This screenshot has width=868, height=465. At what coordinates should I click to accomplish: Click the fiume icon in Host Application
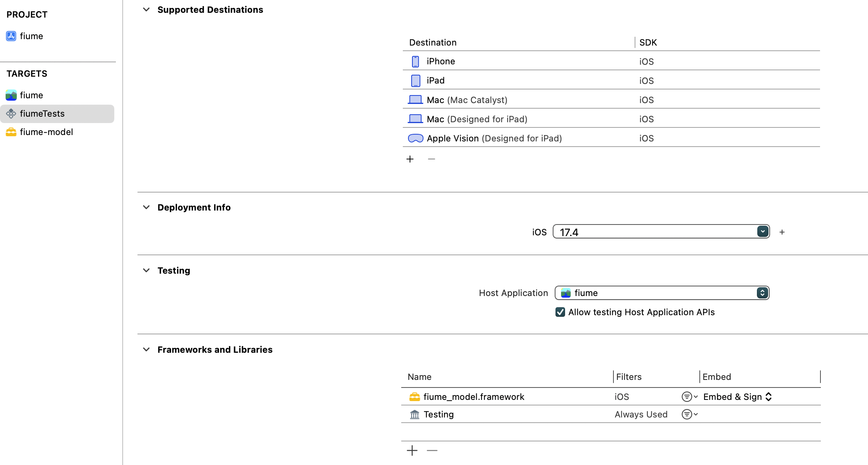[x=566, y=293]
